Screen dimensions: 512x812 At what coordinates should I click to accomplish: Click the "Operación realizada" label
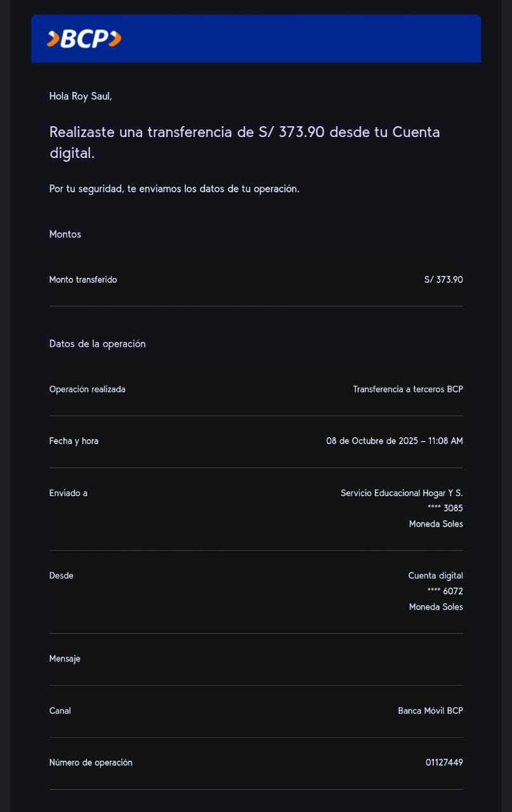[x=87, y=390]
